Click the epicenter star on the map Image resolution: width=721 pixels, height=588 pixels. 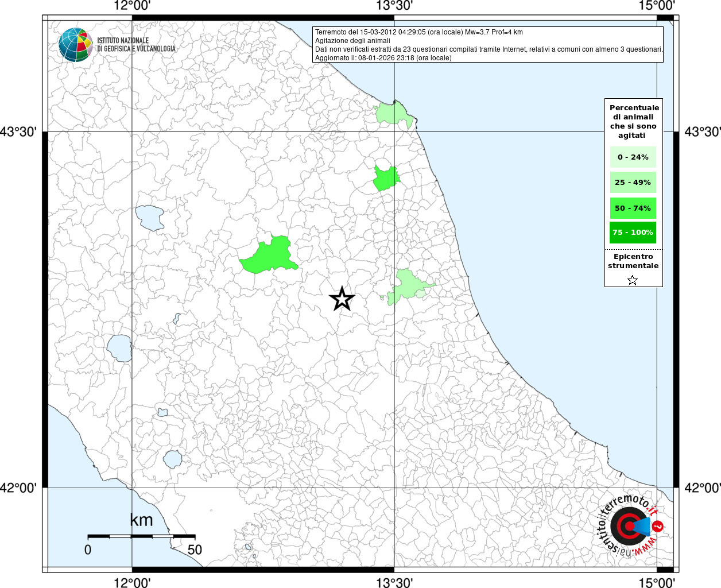pos(342,299)
